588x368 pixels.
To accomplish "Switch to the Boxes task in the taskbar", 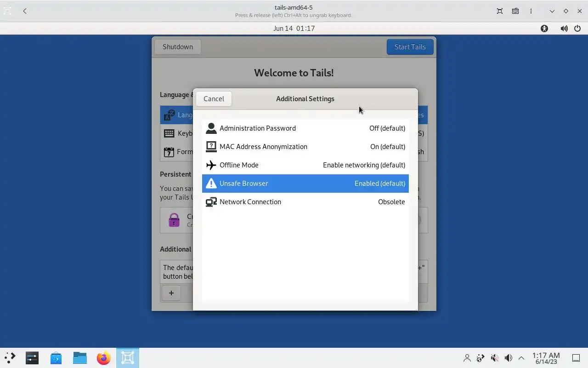I will 128,358.
